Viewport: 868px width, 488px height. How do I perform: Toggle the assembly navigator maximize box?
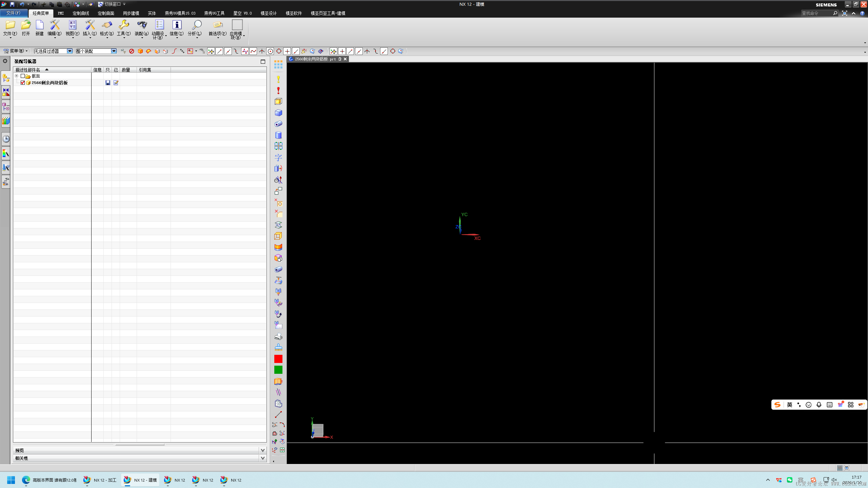click(263, 61)
